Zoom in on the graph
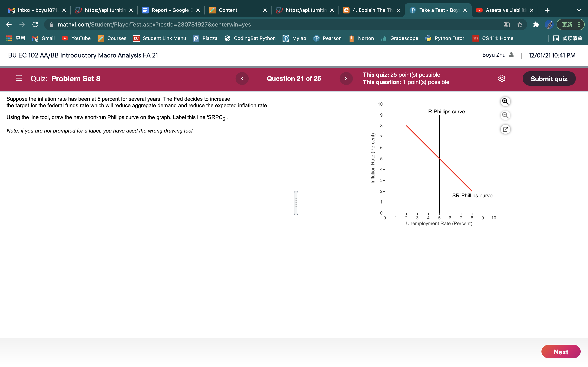The height and width of the screenshot is (367, 588). coord(505,101)
